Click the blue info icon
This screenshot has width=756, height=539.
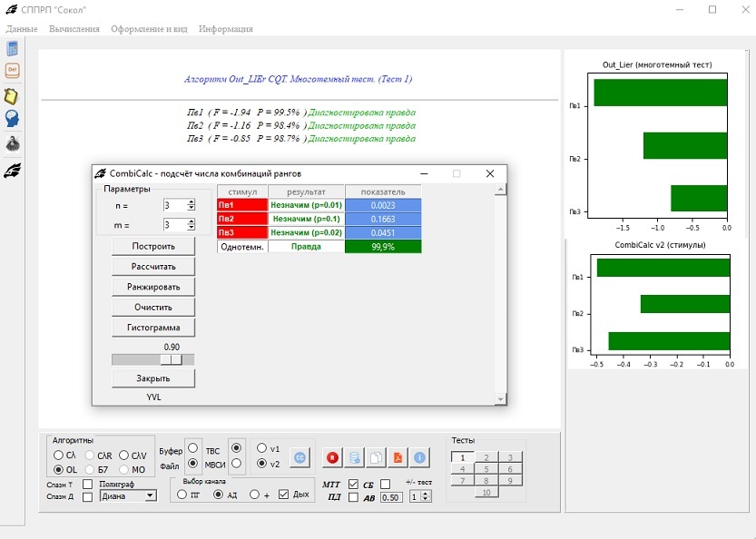click(x=419, y=458)
